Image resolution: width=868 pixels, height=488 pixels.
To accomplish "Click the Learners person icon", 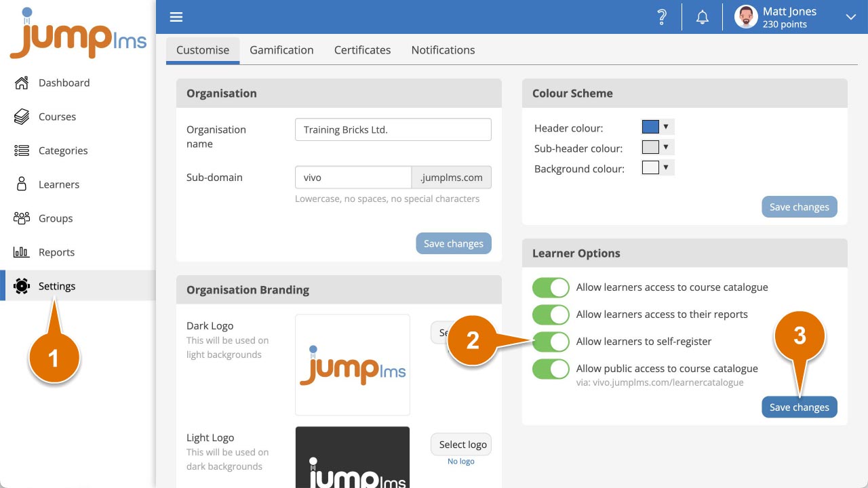I will [x=22, y=184].
